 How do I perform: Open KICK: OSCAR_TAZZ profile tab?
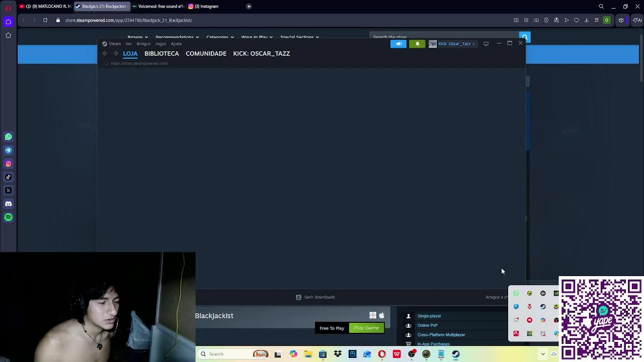click(x=261, y=53)
